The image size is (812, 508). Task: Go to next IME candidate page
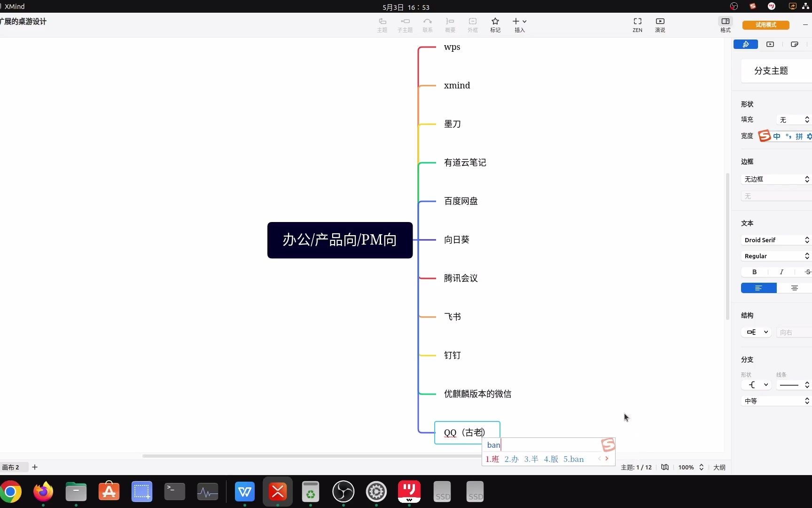point(607,459)
